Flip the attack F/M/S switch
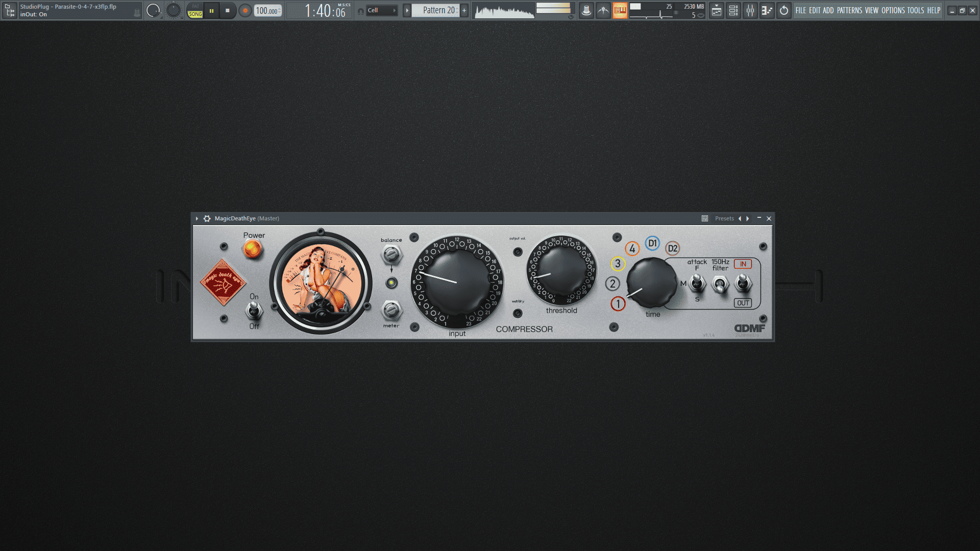This screenshot has height=551, width=980. [x=697, y=283]
